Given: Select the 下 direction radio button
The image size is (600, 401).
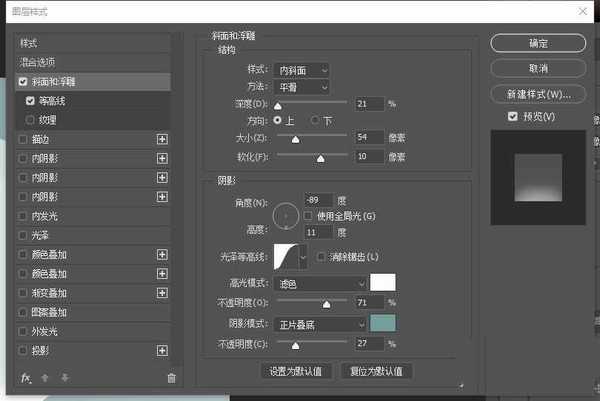Looking at the screenshot, I should [317, 120].
